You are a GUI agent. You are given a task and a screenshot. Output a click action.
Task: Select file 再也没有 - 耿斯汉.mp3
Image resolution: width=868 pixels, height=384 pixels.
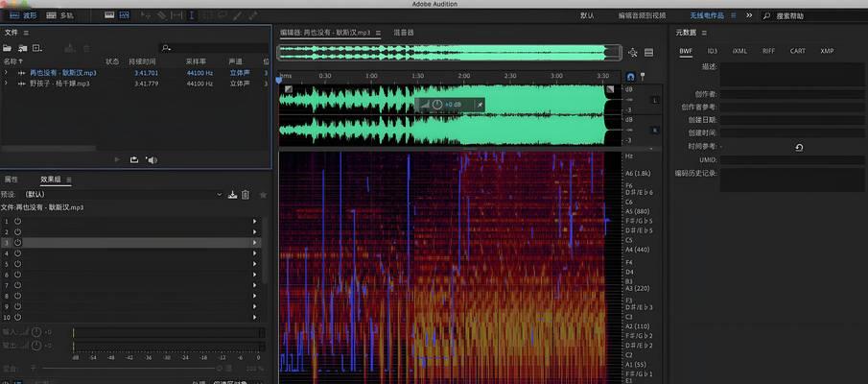click(x=63, y=73)
